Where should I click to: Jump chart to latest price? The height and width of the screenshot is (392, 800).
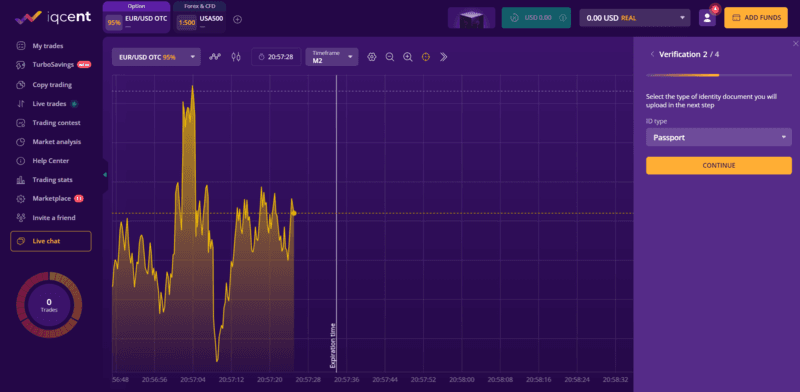(443, 57)
